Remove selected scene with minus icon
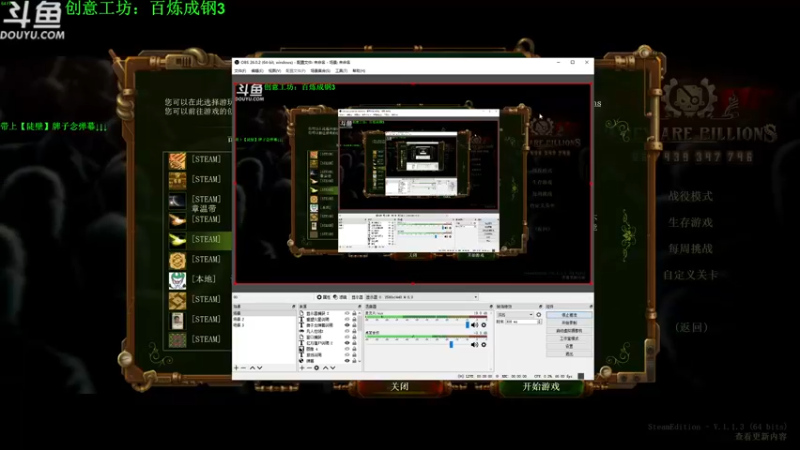The image size is (800, 450). pyautogui.click(x=243, y=368)
